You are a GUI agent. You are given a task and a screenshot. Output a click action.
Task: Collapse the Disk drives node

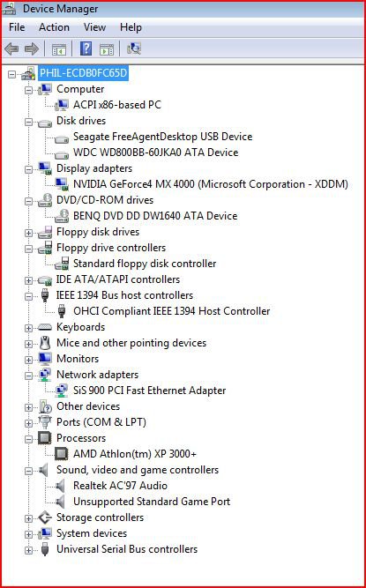pyautogui.click(x=28, y=122)
